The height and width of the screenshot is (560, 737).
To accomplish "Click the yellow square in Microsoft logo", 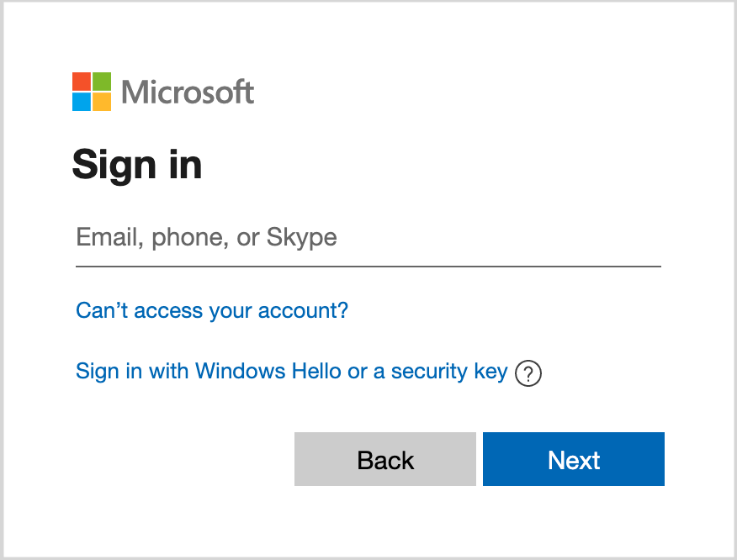I will click(102, 102).
